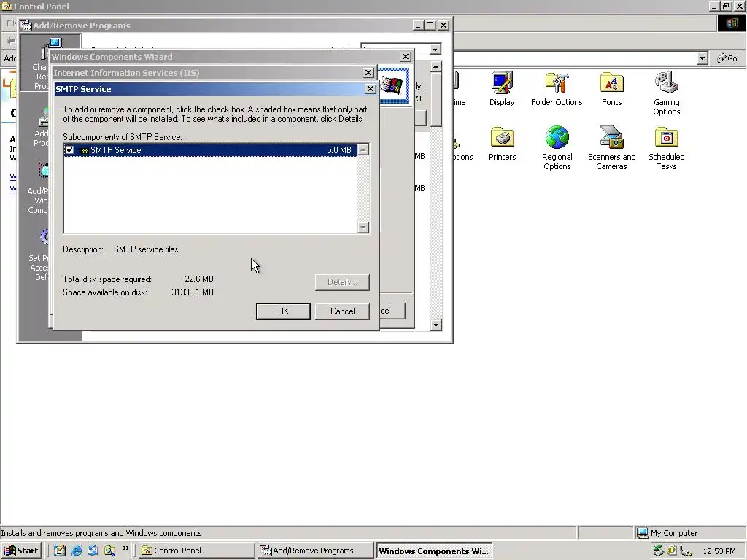Close the SMTP Service dialog

pos(370,89)
